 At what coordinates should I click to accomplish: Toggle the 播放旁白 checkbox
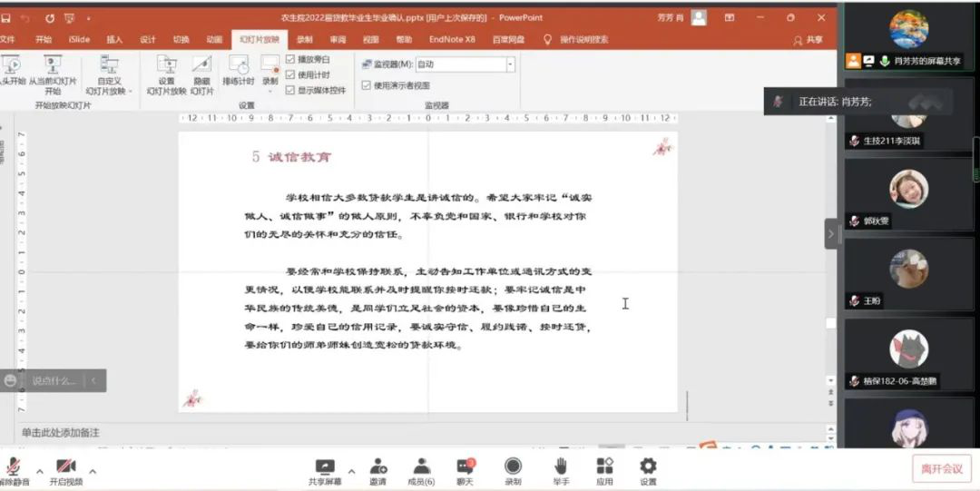(x=290, y=60)
